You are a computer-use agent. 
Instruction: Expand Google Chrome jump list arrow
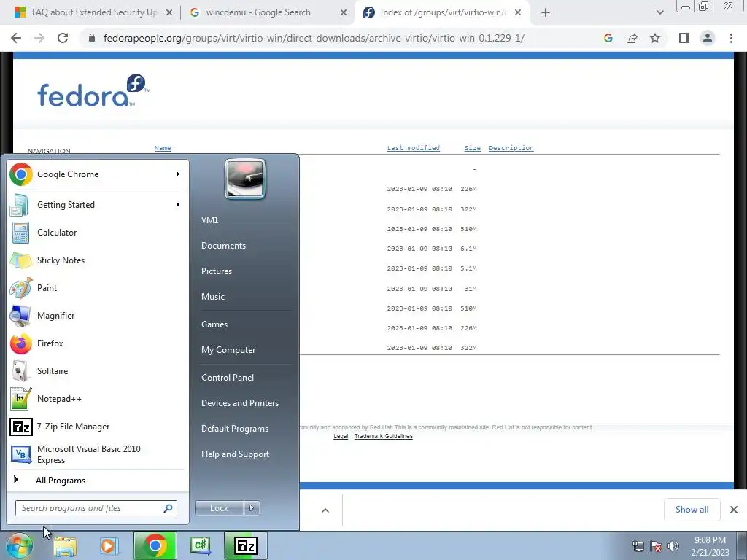coord(178,174)
